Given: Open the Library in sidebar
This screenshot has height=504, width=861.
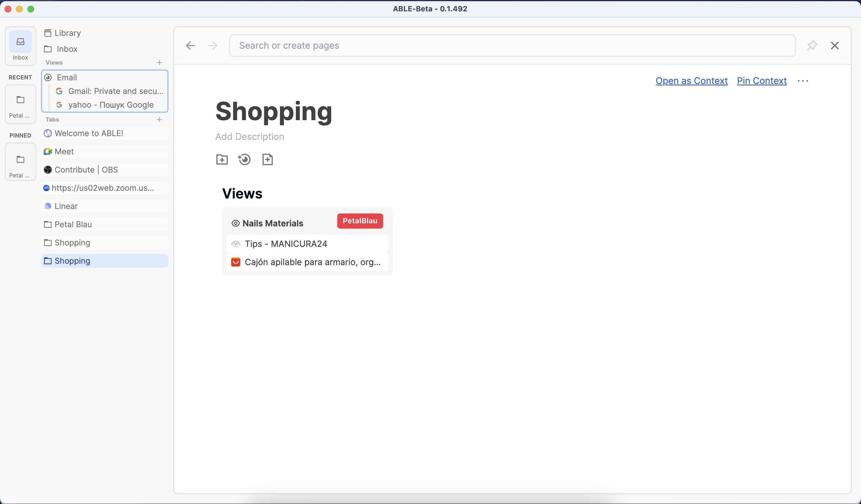Looking at the screenshot, I should click(x=67, y=33).
